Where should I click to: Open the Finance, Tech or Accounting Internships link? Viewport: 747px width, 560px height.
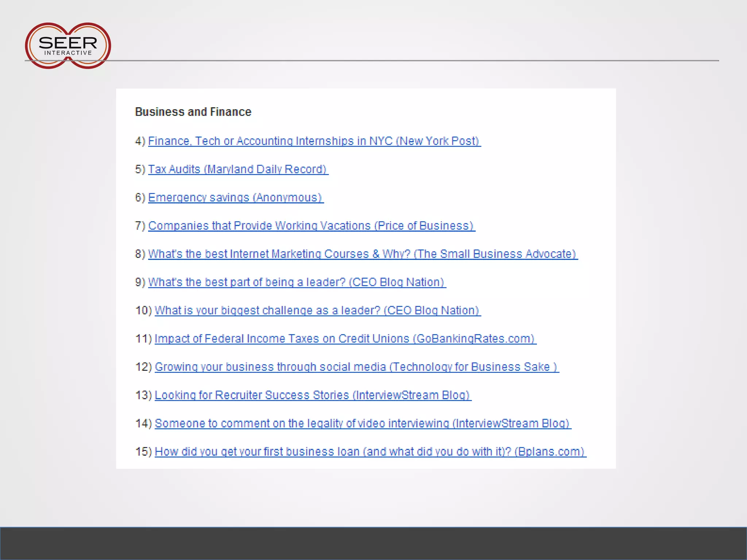click(x=314, y=141)
